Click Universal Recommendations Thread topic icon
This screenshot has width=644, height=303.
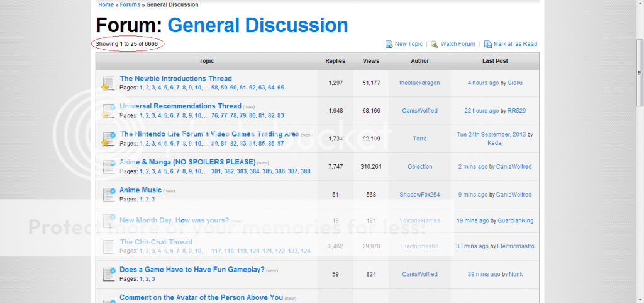(x=108, y=111)
